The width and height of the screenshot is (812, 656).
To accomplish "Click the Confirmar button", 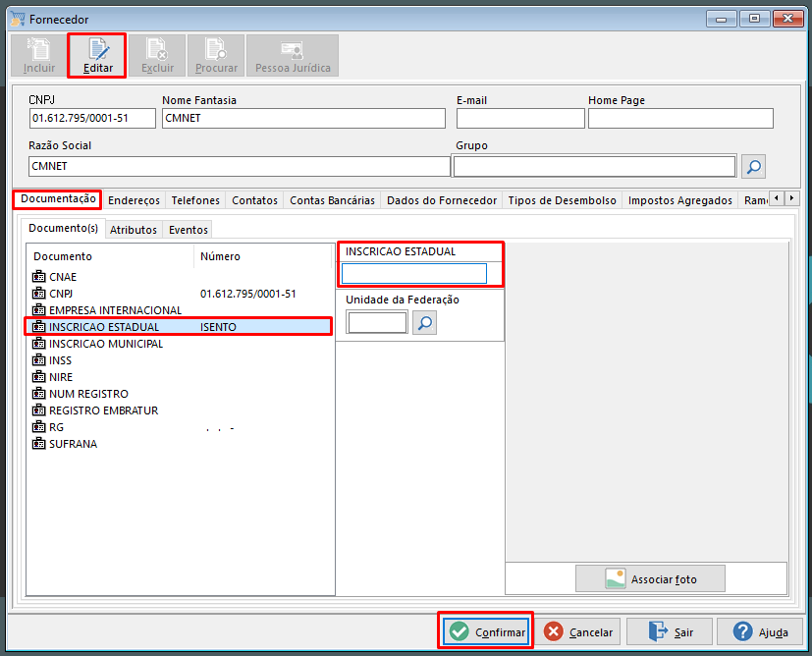I will pyautogui.click(x=486, y=631).
